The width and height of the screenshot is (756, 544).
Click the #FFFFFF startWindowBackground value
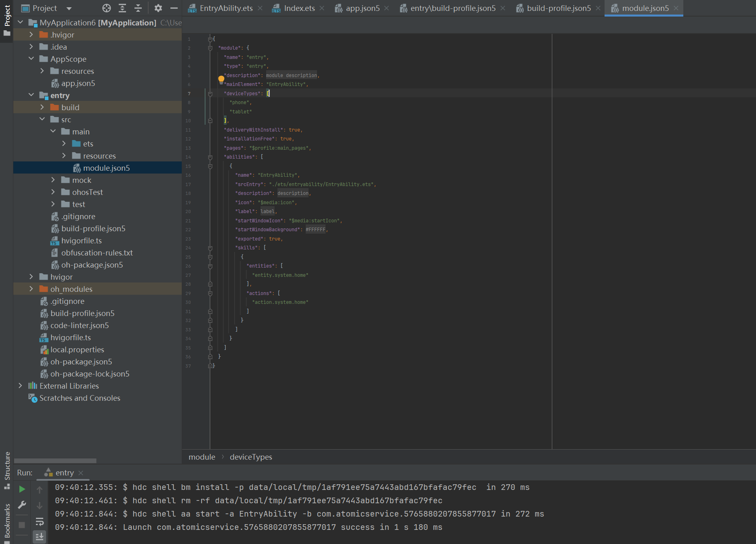click(x=315, y=230)
